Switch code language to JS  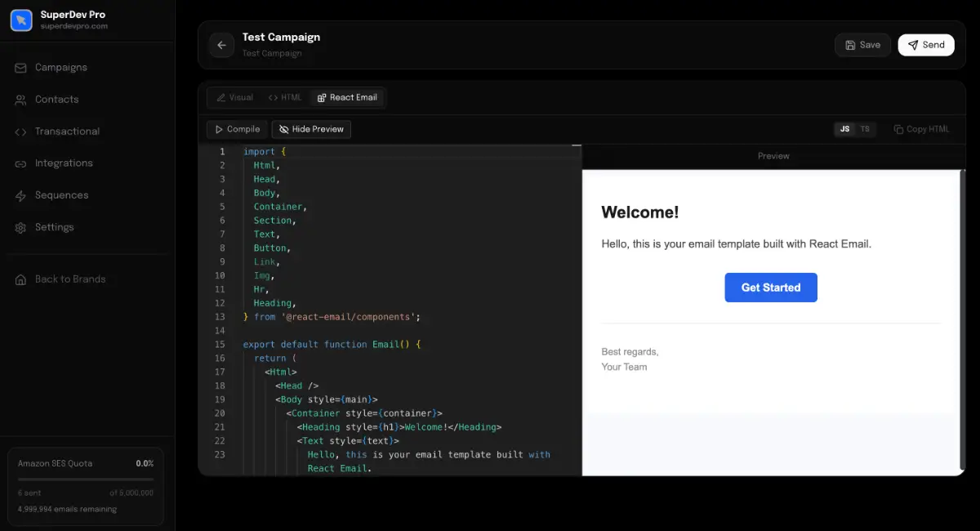pos(844,129)
